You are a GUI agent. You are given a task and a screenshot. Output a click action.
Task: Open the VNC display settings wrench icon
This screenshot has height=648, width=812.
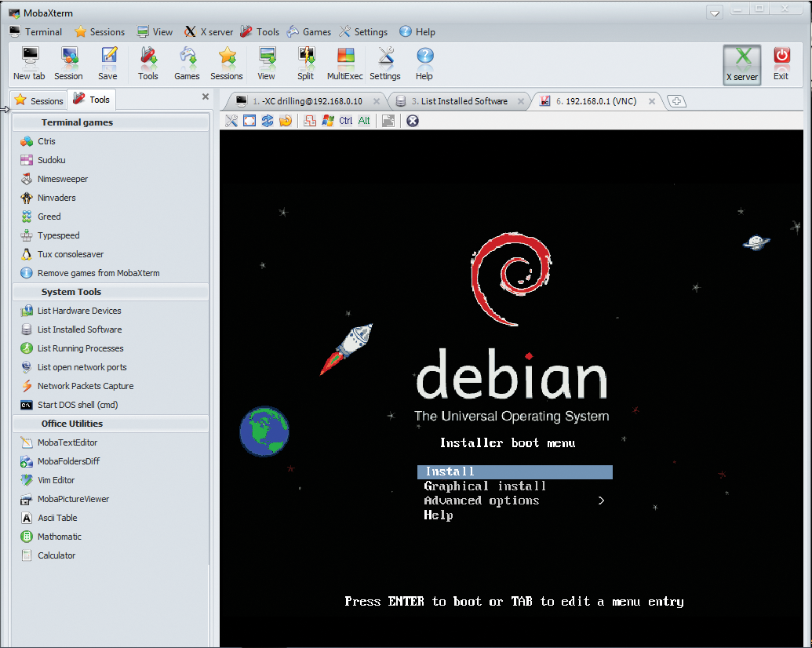point(231,121)
